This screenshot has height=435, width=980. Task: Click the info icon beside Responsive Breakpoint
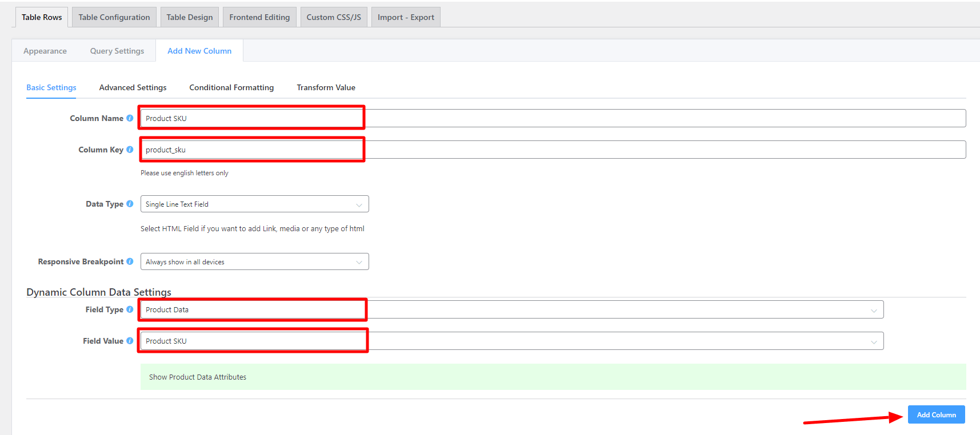pos(130,261)
